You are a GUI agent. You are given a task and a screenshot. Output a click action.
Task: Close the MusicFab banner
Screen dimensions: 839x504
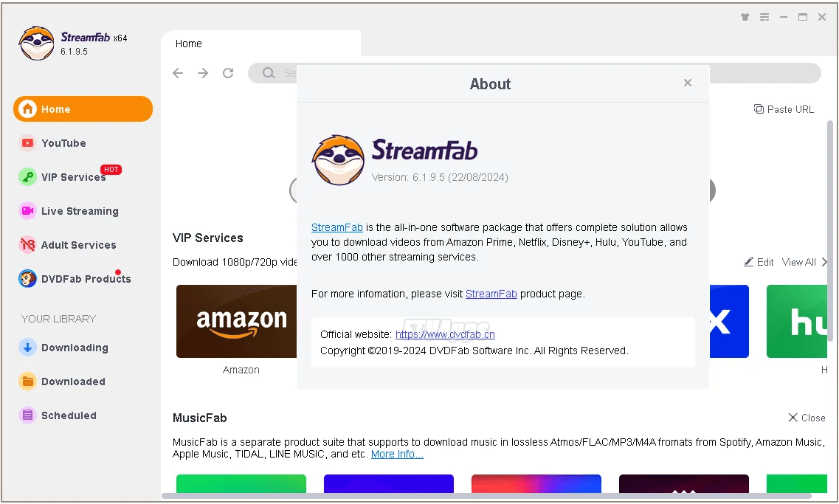click(806, 418)
